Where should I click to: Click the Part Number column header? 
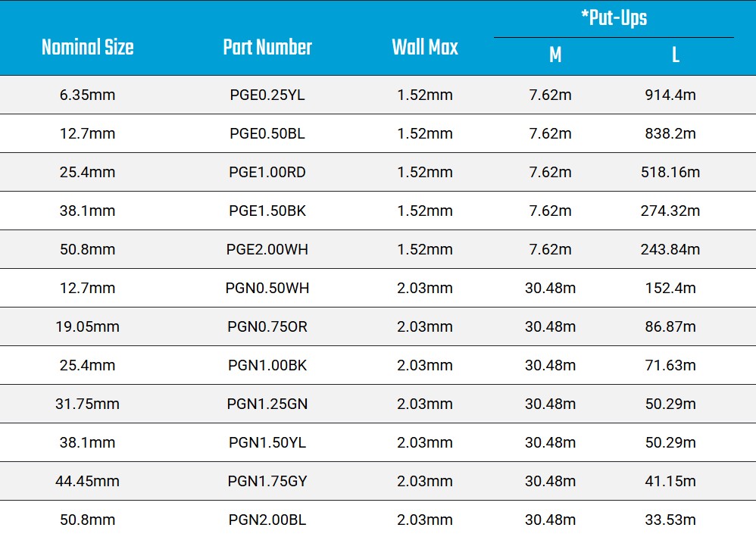[267, 47]
